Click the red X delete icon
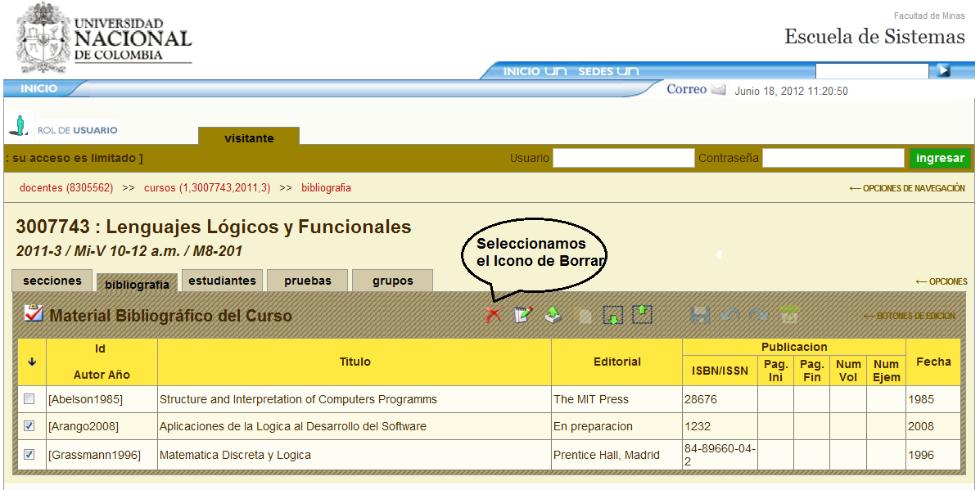This screenshot has height=490, width=980. coord(493,315)
